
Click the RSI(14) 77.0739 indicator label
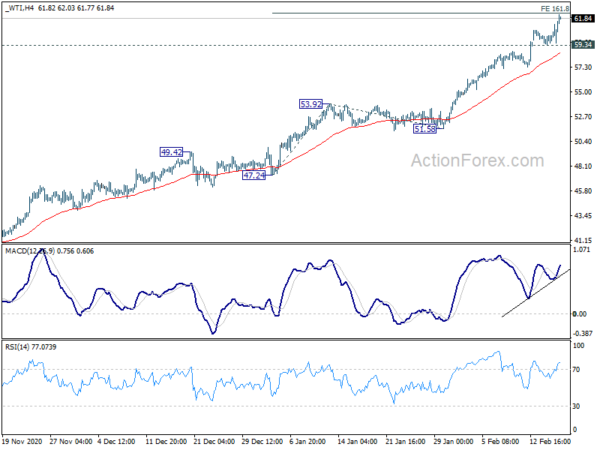point(31,347)
